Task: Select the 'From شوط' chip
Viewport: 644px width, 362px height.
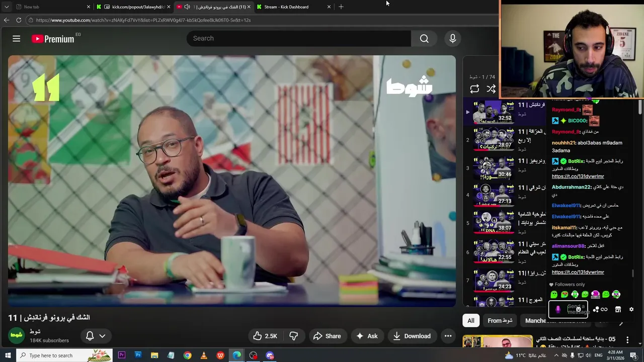Action: (x=500, y=320)
